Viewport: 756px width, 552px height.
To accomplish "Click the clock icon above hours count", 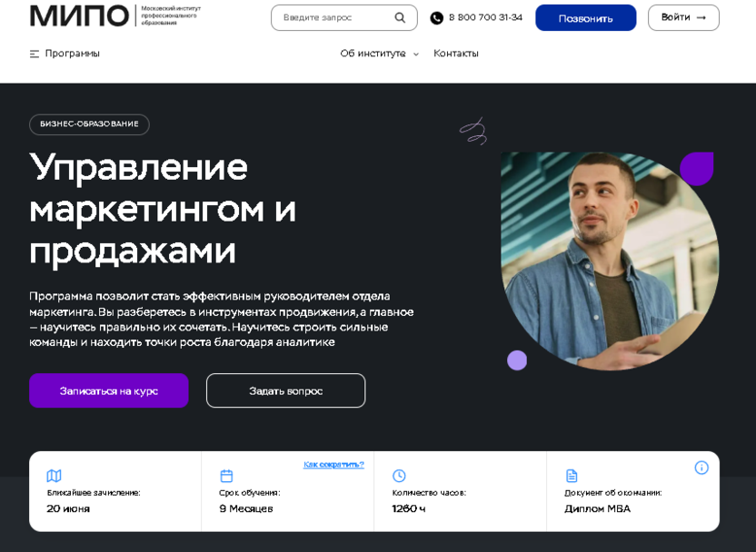I will [399, 476].
